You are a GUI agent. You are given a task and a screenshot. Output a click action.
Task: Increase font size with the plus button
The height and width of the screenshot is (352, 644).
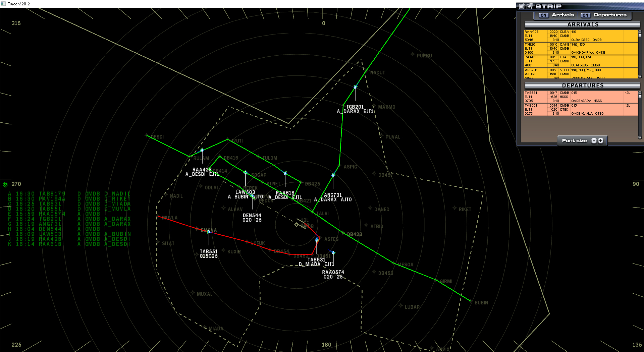click(x=601, y=141)
